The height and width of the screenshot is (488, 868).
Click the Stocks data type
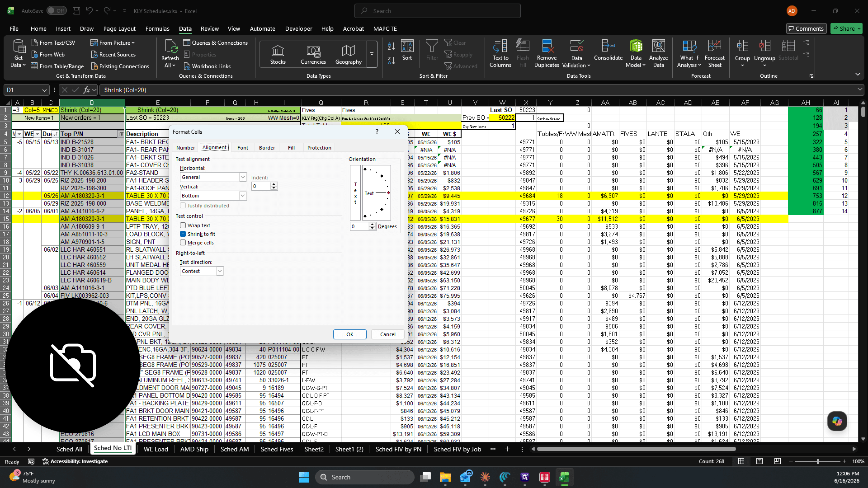[x=278, y=54]
